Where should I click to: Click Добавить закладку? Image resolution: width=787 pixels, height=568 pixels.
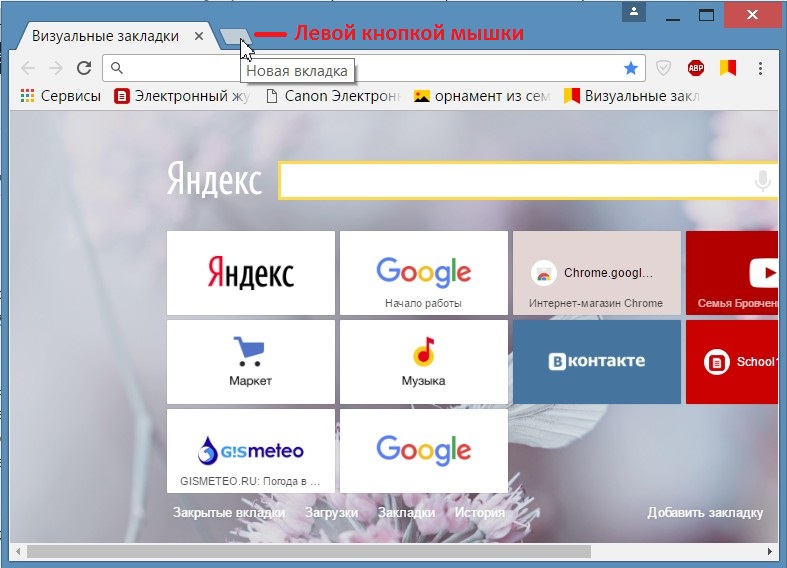(705, 512)
